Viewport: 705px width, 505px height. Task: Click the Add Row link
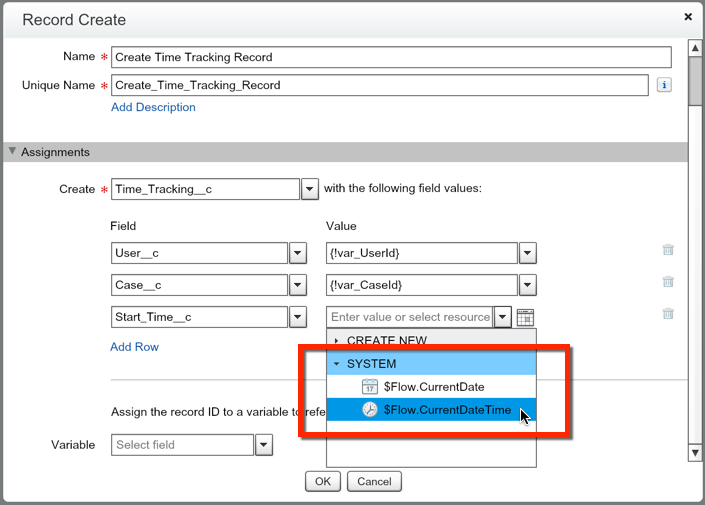(134, 347)
